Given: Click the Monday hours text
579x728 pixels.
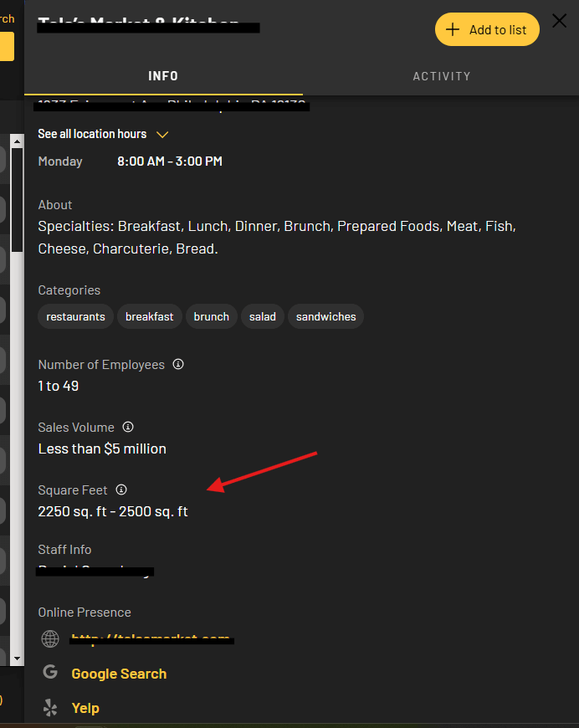Looking at the screenshot, I should pyautogui.click(x=170, y=161).
